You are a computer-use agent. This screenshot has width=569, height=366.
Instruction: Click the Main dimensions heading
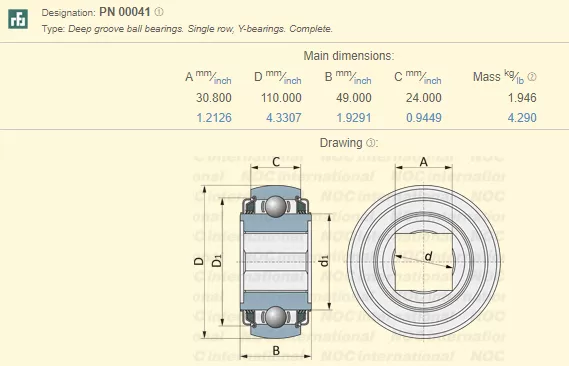(x=349, y=56)
